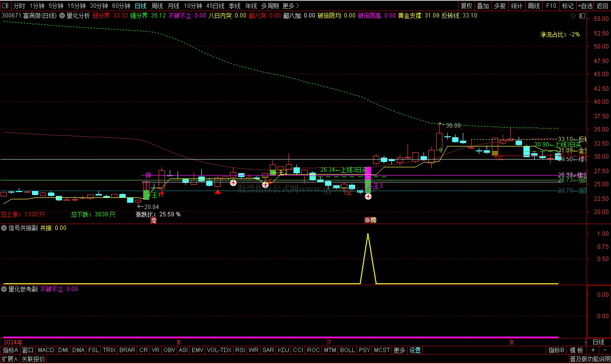Zoom out with the − button
Image resolution: width=611 pixels, height=364 pixels.
605,350
